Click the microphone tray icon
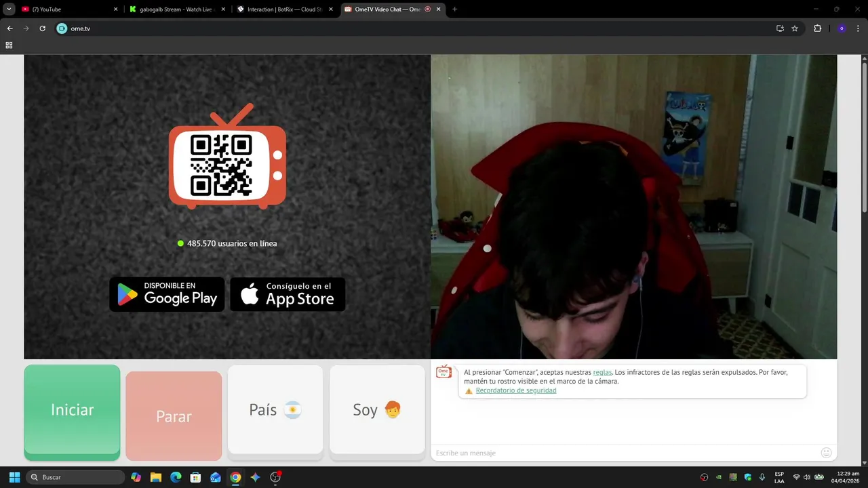Viewport: 868px width, 488px height. [x=762, y=477]
